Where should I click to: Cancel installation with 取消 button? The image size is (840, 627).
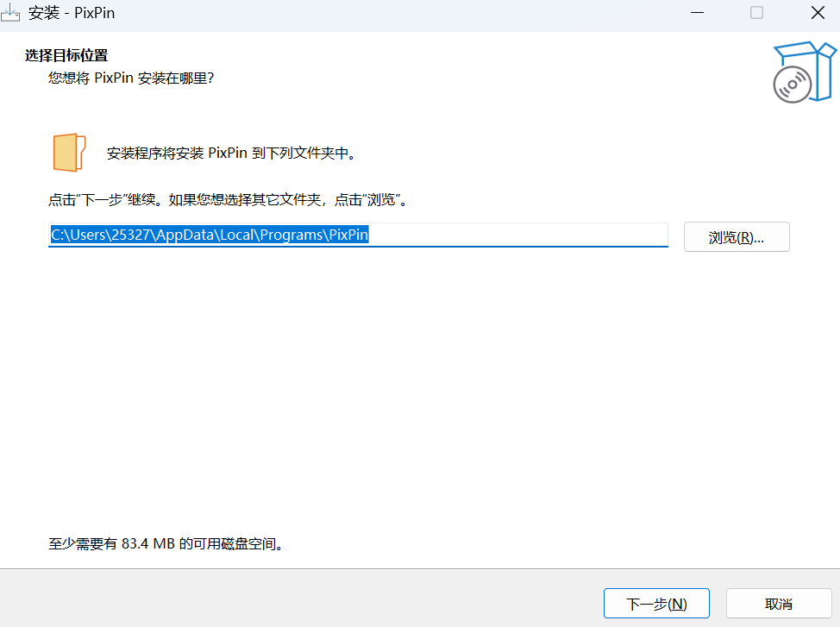[x=779, y=603]
